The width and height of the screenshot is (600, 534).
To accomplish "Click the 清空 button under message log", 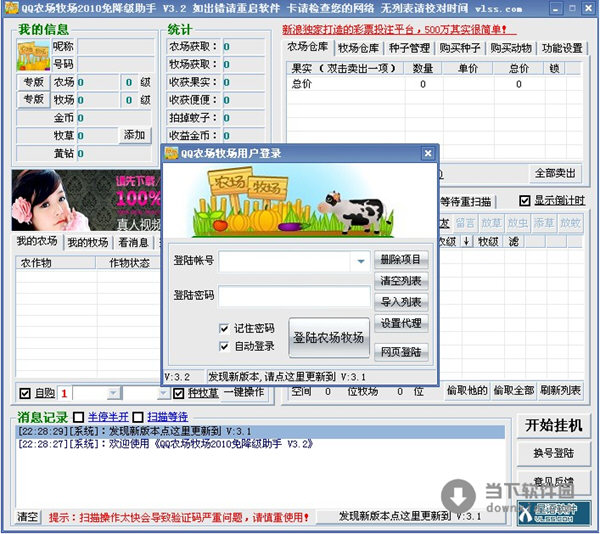I will point(28,517).
